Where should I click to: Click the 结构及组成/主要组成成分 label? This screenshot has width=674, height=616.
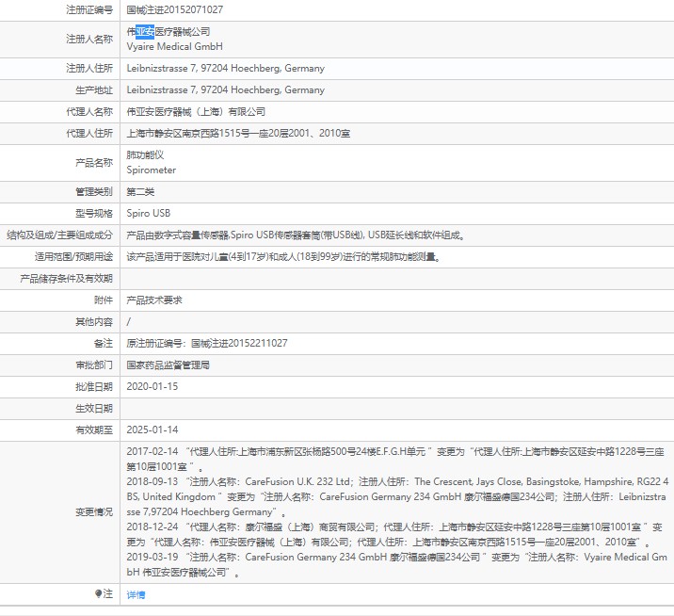click(x=59, y=235)
